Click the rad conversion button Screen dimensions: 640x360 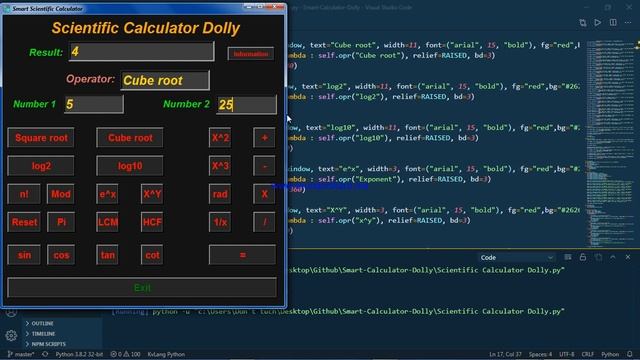tap(220, 194)
